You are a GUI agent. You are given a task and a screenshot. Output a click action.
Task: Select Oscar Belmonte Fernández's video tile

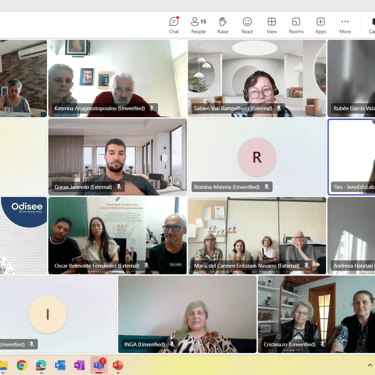point(117,236)
